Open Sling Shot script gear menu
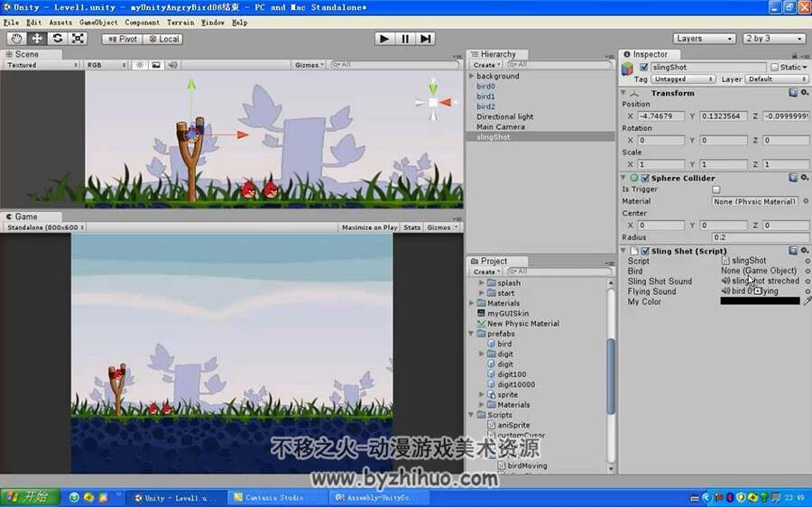Image resolution: width=812 pixels, height=507 pixels. [804, 250]
